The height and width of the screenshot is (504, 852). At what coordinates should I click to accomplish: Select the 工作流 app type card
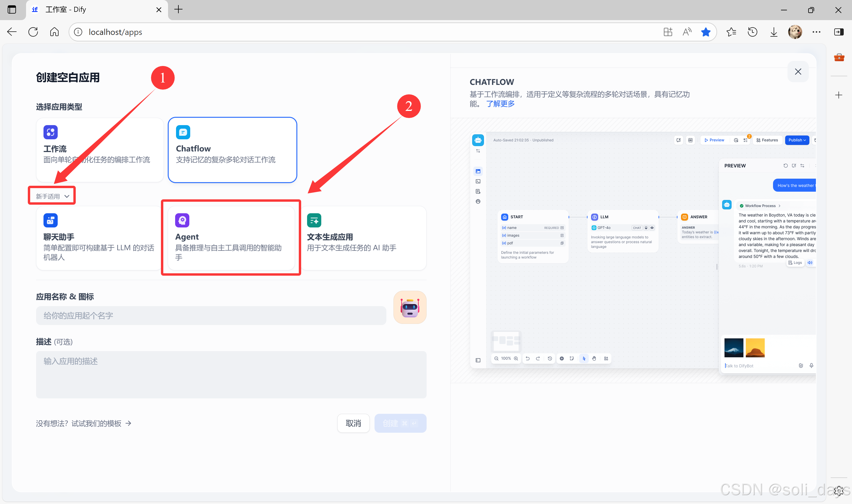[100, 150]
